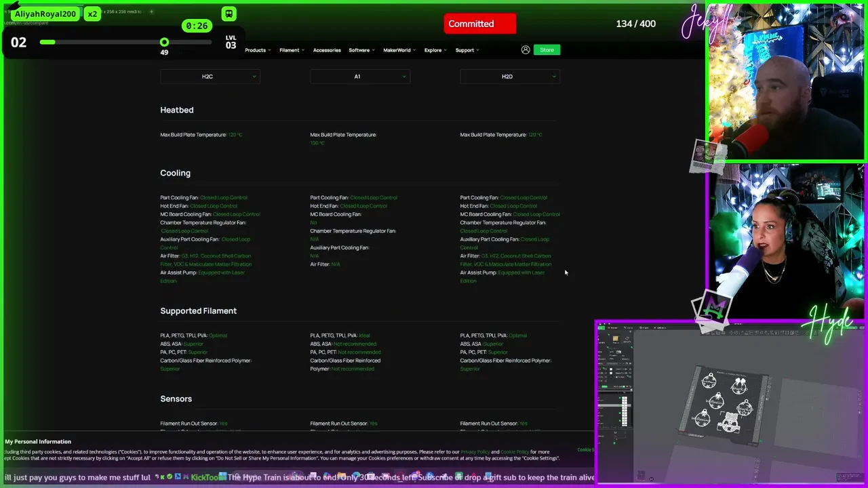Click the 134 / 400 counter
This screenshot has height=488, width=868.
635,24
